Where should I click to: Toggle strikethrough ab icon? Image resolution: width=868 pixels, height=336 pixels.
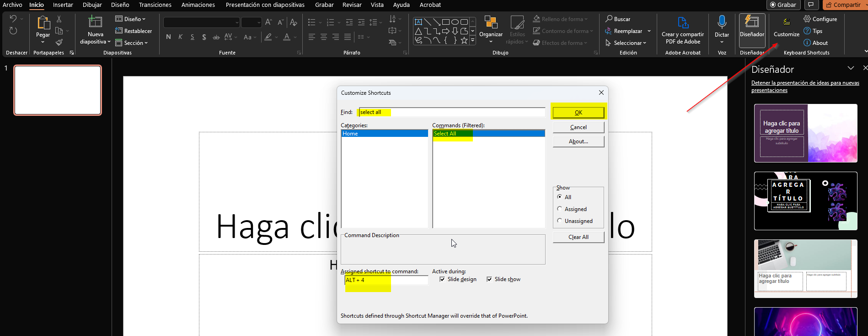click(216, 37)
